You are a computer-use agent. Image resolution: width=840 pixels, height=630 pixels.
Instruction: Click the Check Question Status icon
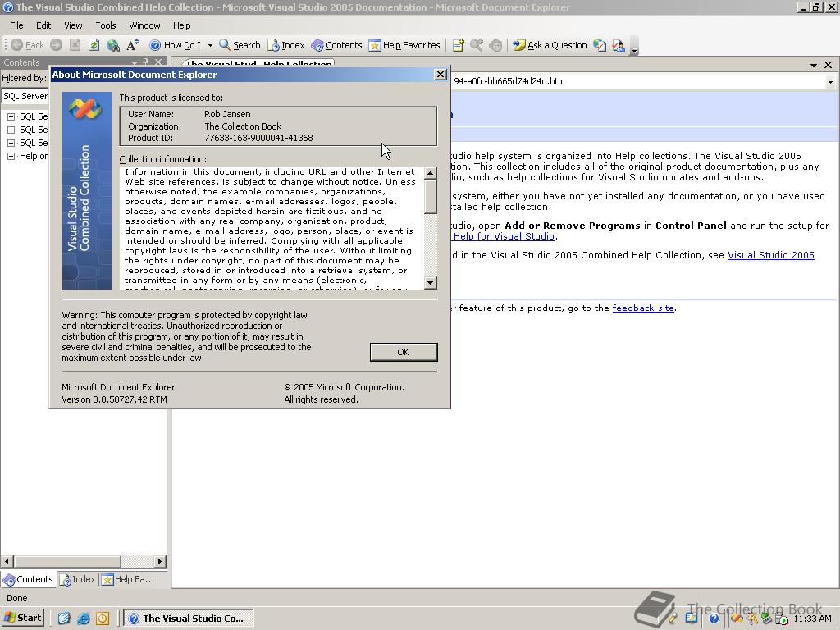[x=600, y=46]
